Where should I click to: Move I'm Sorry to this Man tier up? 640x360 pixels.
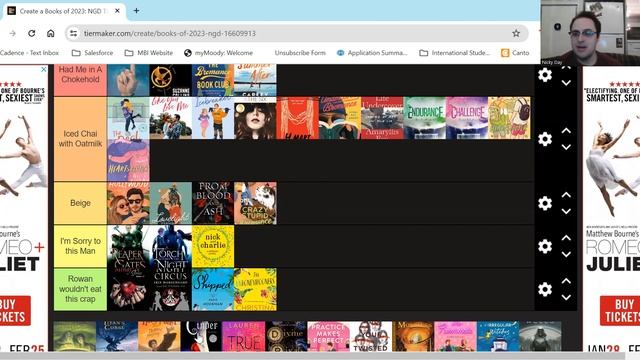[566, 238]
